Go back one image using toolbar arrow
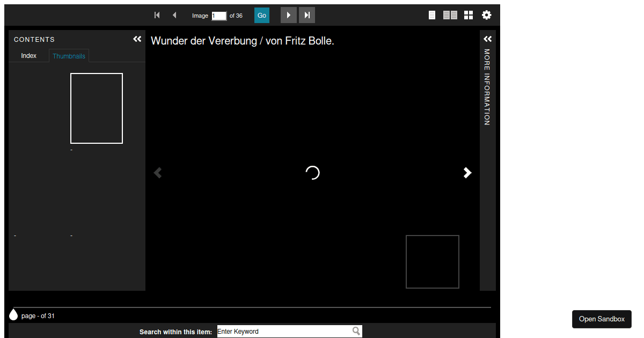 pyautogui.click(x=174, y=15)
